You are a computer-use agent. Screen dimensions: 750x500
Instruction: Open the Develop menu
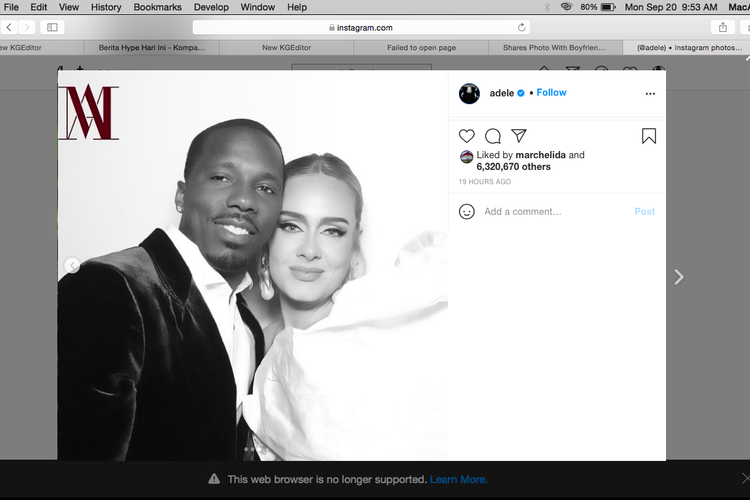coord(210,7)
